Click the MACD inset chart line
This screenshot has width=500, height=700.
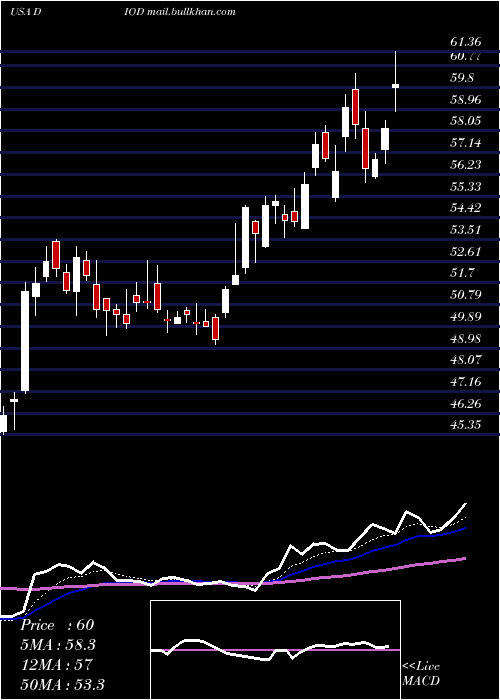pos(270,649)
